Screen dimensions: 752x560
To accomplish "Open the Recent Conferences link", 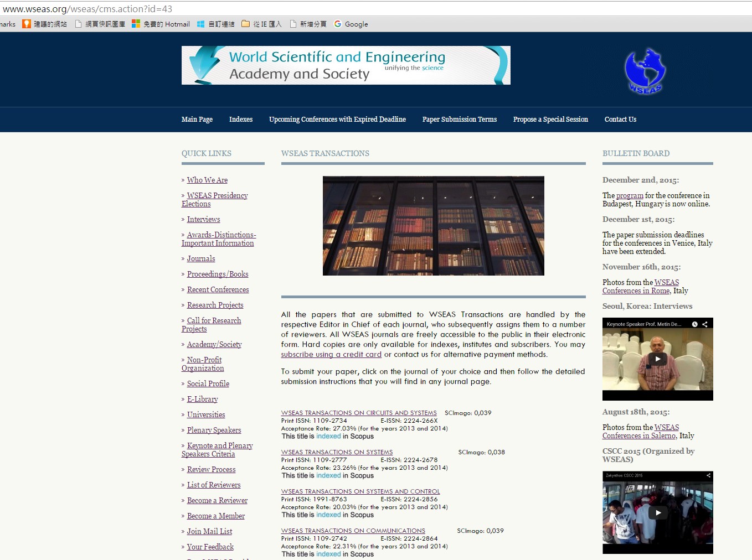I will [x=218, y=290].
